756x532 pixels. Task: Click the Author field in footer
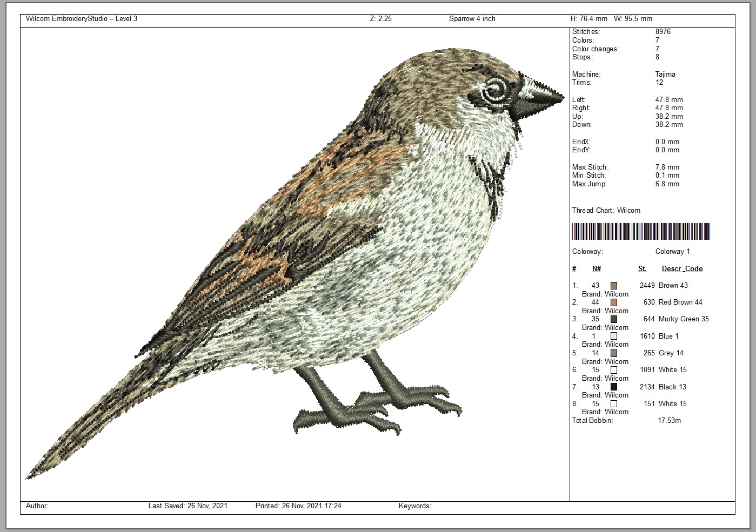(37, 506)
